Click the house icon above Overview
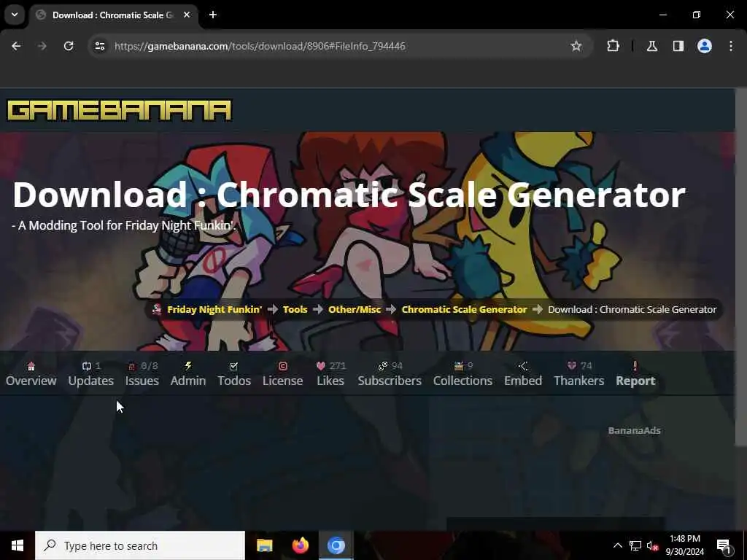Viewport: 747px width, 560px height. (x=31, y=366)
